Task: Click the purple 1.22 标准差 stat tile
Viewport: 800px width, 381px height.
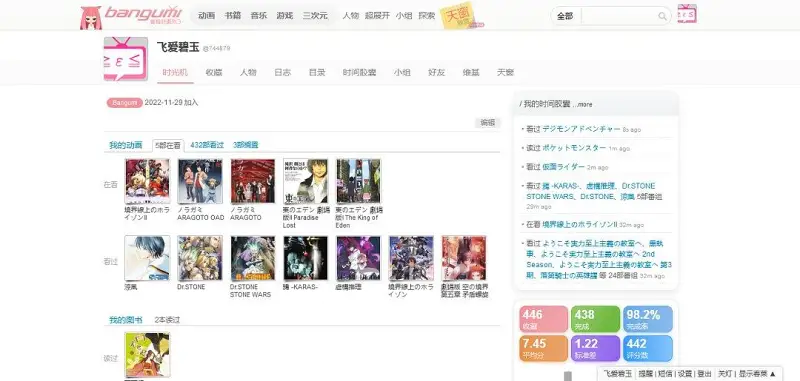Action: (595, 348)
